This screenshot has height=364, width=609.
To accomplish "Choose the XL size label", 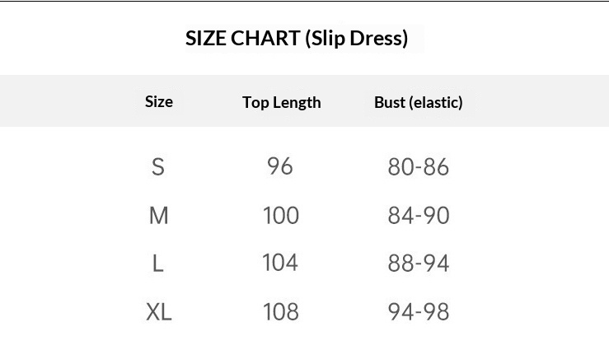I will pos(158,312).
